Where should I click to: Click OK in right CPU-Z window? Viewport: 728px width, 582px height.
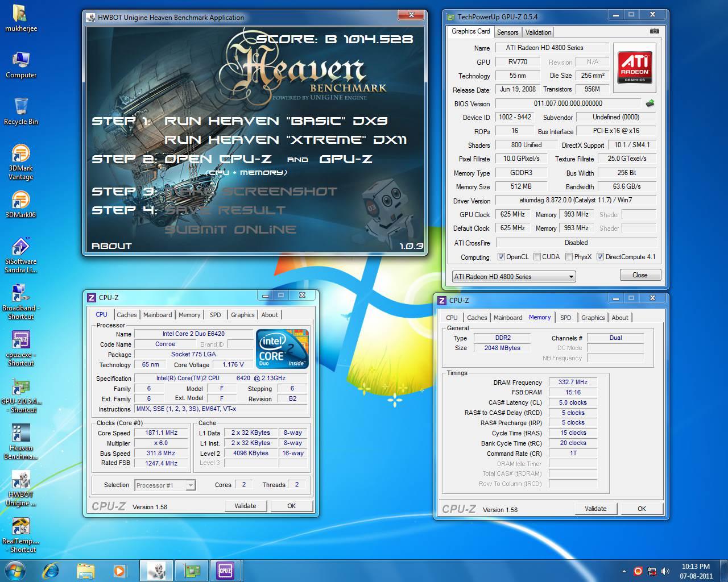click(x=642, y=509)
